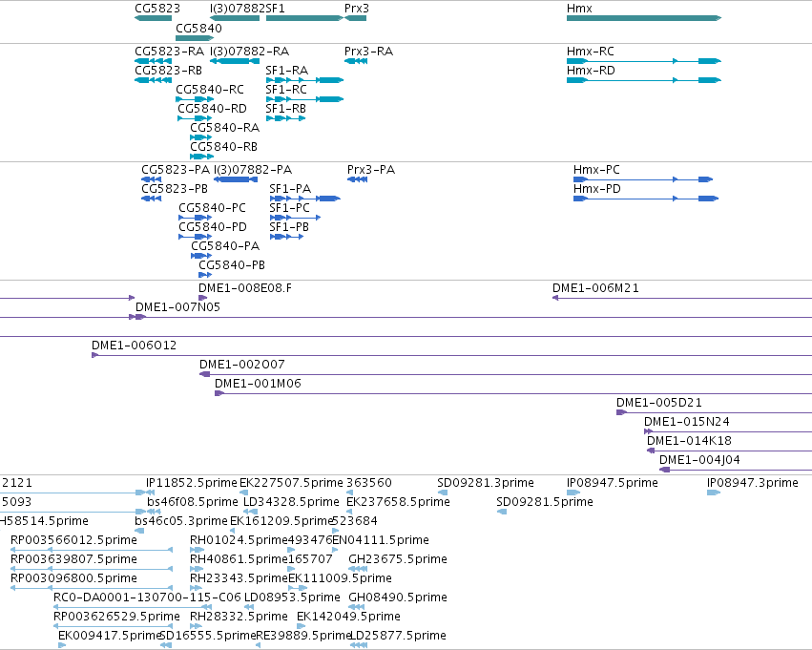
Task: Click the SF1-RC transcript label
Action: click(x=286, y=90)
